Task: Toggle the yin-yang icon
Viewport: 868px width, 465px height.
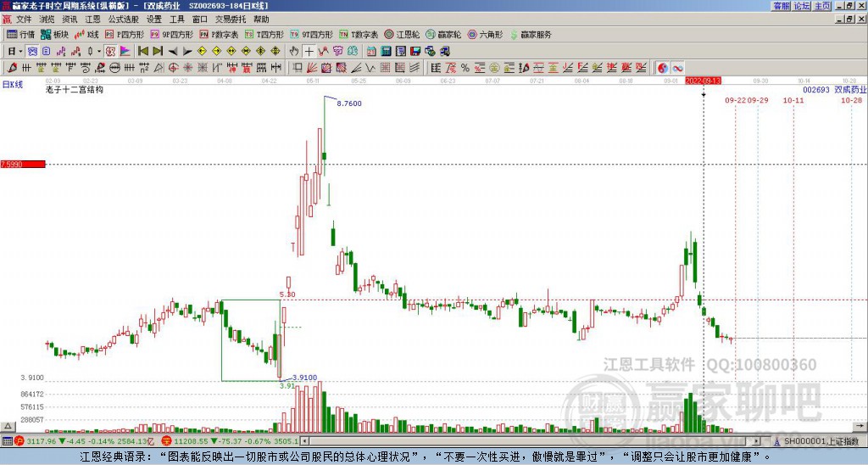Action: (663, 68)
